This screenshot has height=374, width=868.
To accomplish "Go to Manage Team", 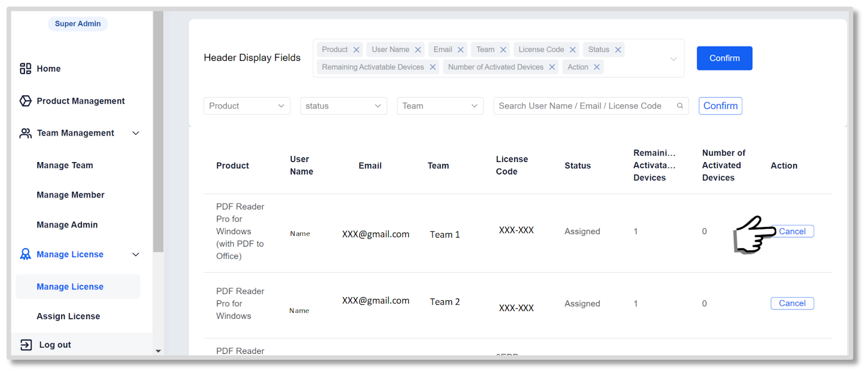I will pyautogui.click(x=65, y=165).
